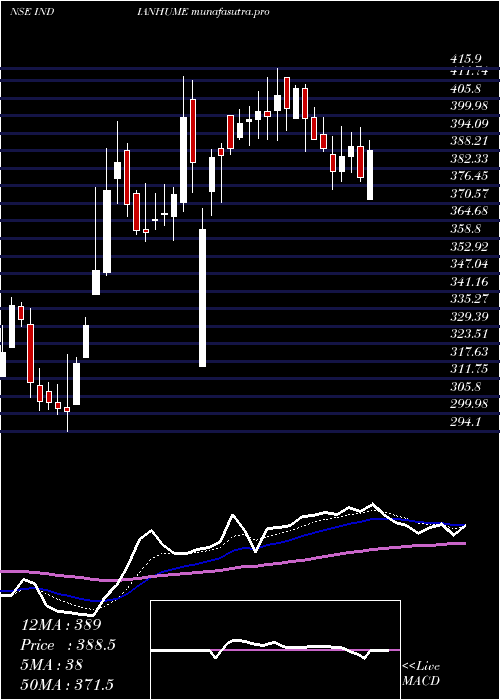
Task: Click the 329.39 price axis label
Action: pyautogui.click(x=468, y=317)
